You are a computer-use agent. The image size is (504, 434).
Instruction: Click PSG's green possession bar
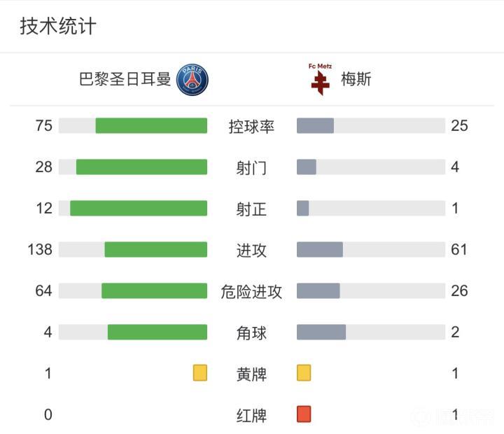click(151, 126)
